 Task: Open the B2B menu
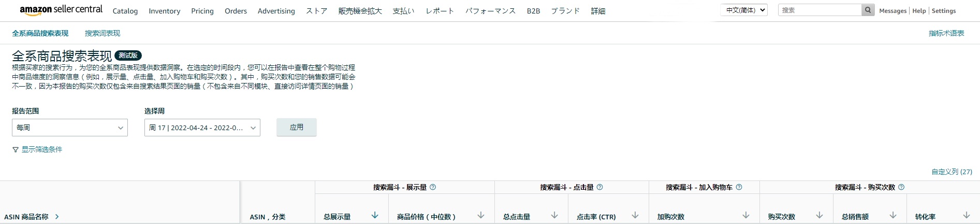tap(533, 11)
